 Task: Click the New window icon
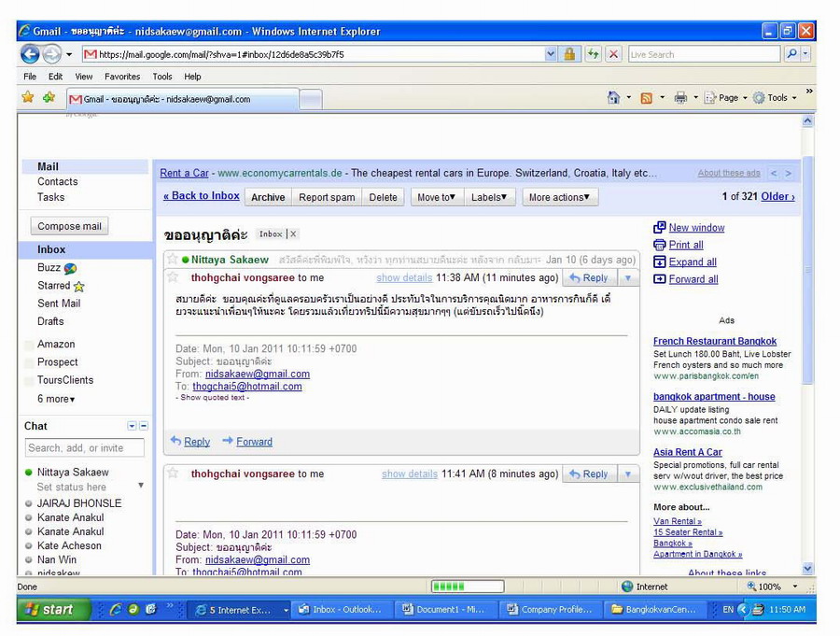tap(660, 227)
